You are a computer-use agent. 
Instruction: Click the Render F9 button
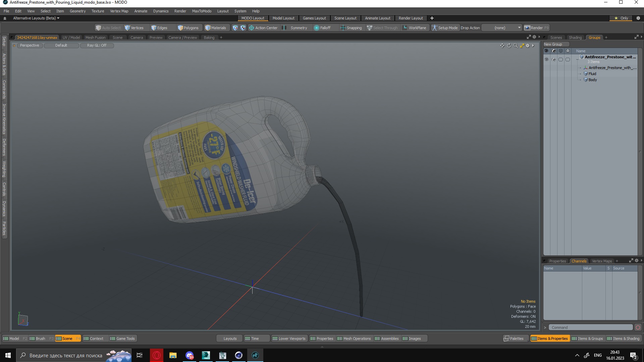pyautogui.click(x=537, y=28)
